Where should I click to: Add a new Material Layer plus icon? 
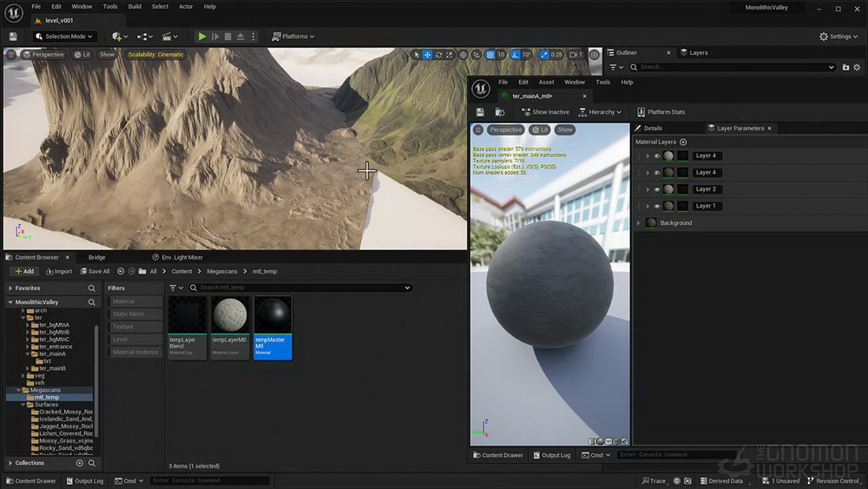683,142
